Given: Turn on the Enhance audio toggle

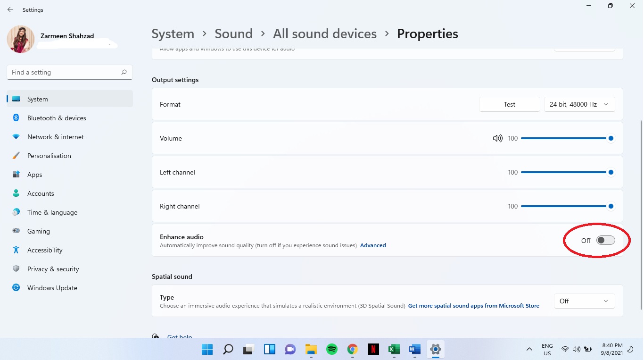Looking at the screenshot, I should click(605, 240).
